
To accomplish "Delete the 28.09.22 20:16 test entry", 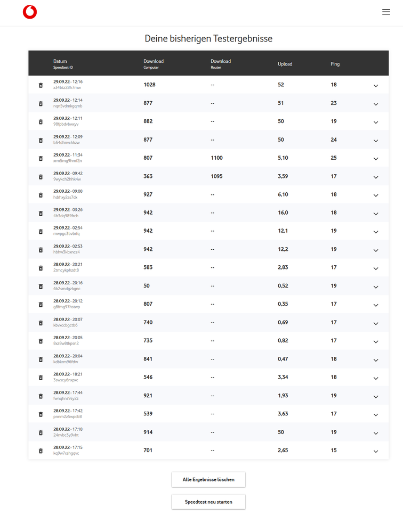I will (41, 287).
